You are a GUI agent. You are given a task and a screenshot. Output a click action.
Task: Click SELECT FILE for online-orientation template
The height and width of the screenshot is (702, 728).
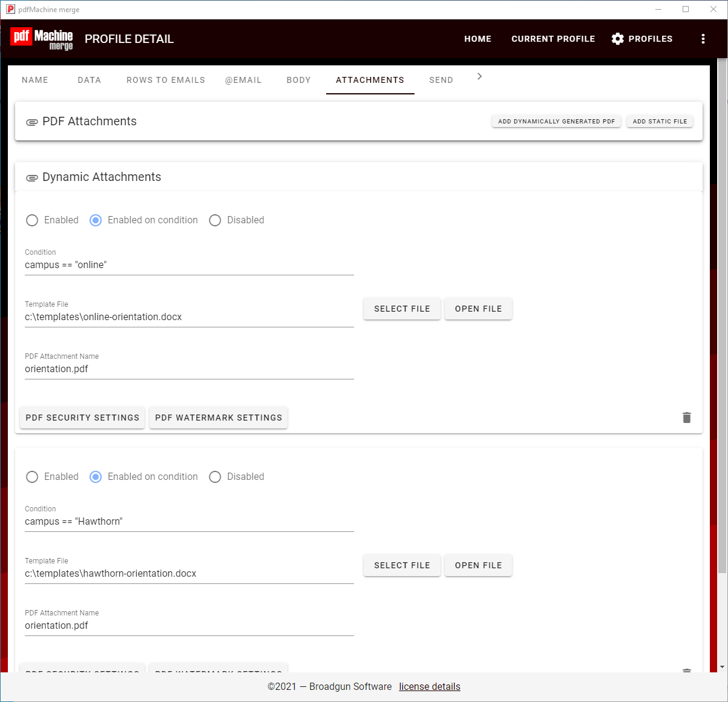(402, 309)
